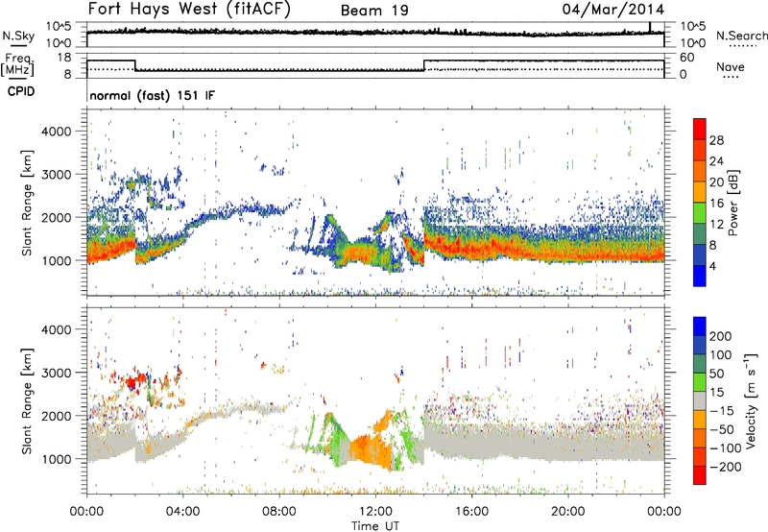Click the 'CPID' label
This screenshot has height=532, width=768.
coord(21,91)
